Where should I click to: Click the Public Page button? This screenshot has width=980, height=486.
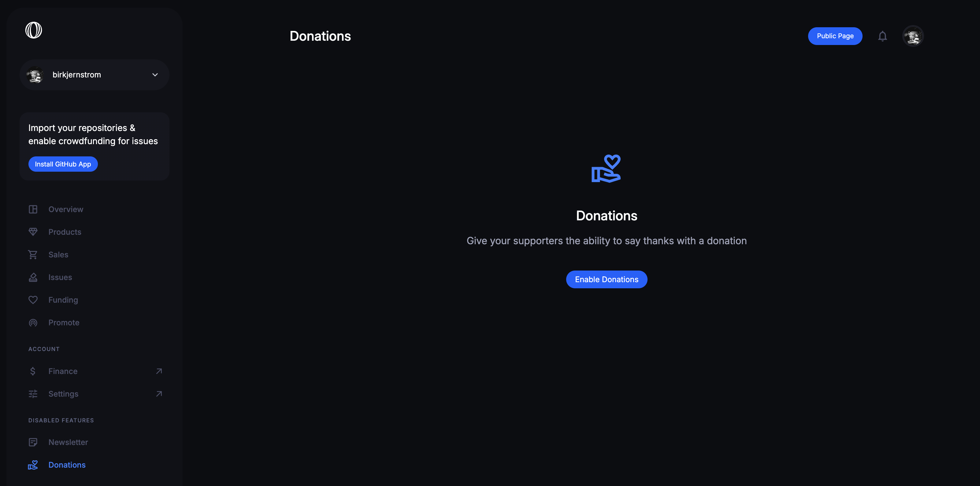pyautogui.click(x=835, y=36)
